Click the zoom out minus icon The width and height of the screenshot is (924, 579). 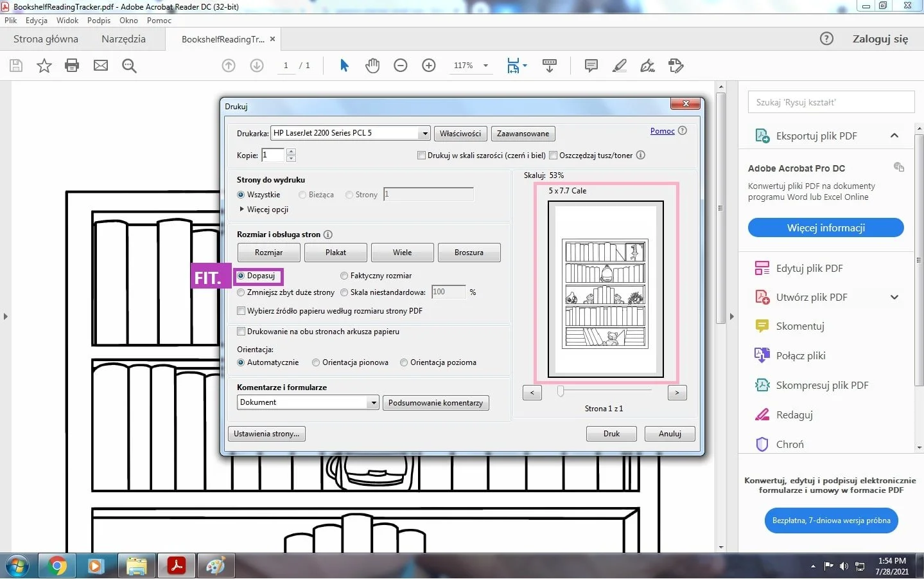pos(401,66)
